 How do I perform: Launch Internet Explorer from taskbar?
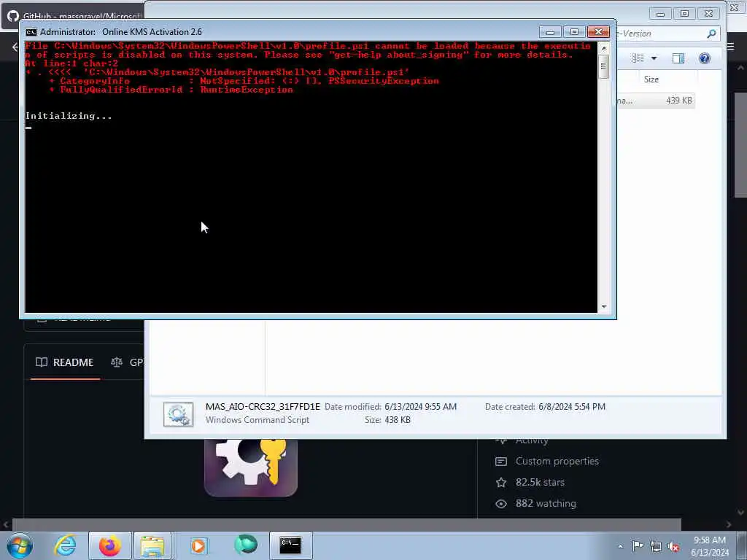(65, 545)
